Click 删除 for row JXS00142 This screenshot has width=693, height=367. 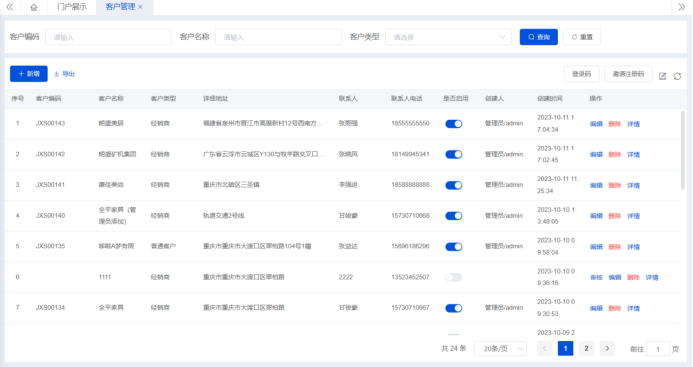coord(615,155)
